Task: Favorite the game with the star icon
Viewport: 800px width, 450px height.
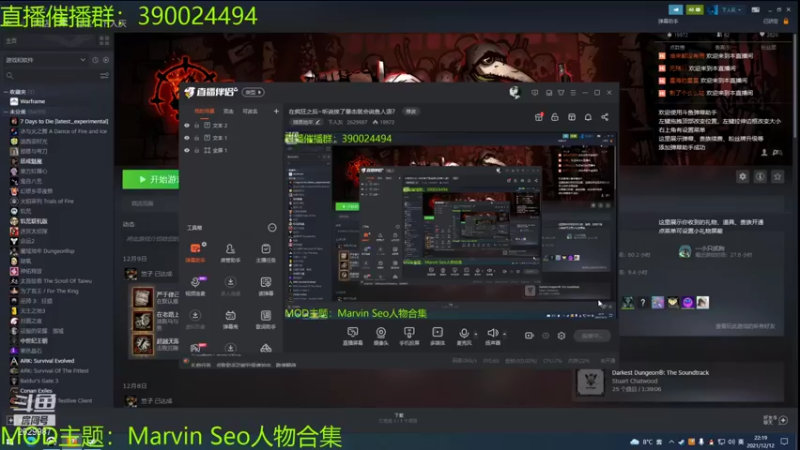Action: point(777,177)
